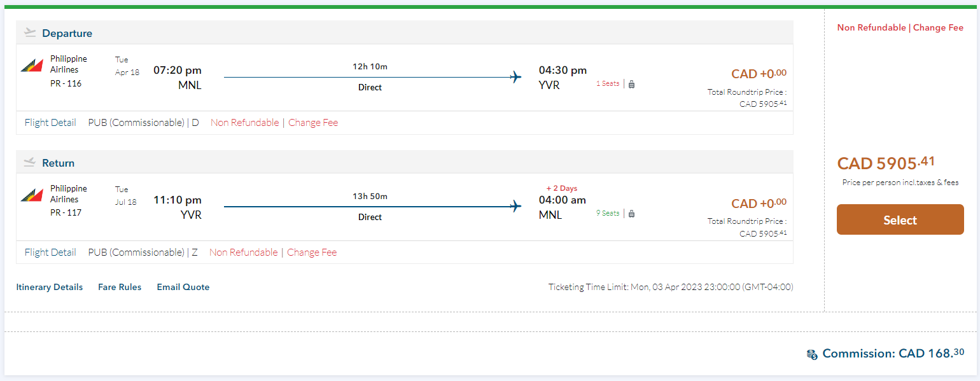This screenshot has height=381, width=980.
Task: Click the Email Quote link
Action: pyautogui.click(x=183, y=287)
